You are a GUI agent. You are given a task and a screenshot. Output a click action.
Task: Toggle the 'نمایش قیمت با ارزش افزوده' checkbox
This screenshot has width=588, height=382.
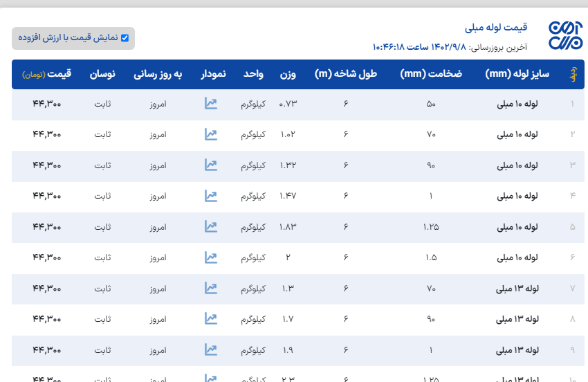point(125,38)
